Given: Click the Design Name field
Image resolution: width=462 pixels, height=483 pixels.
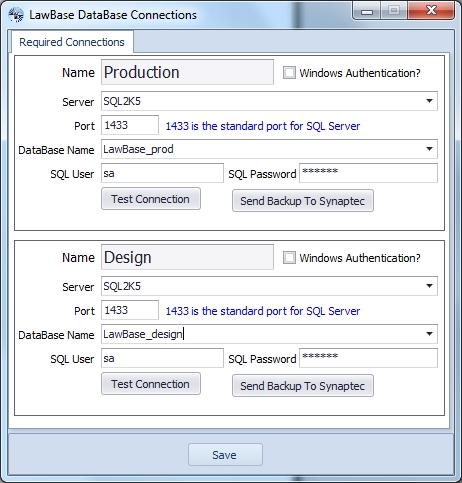Looking at the screenshot, I should click(x=187, y=257).
